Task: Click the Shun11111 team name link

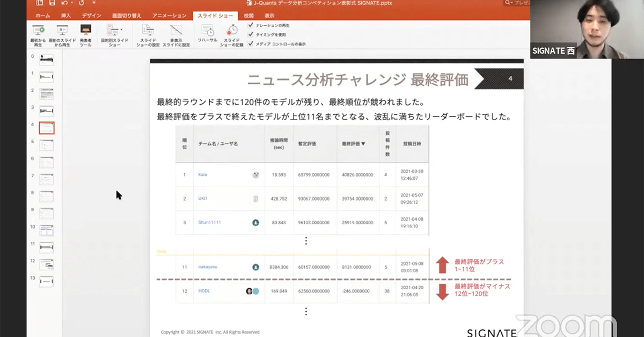Action: (x=209, y=222)
